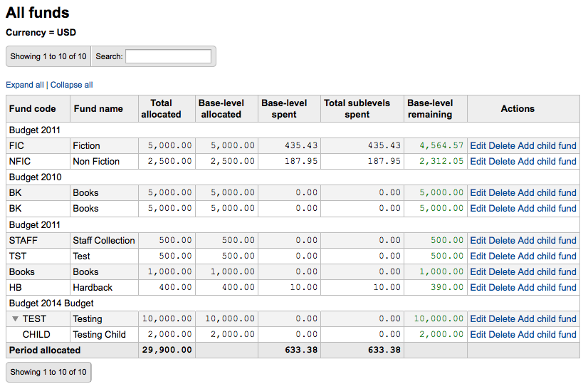
Task: Collapse the TEST fund row triangle
Action: click(16, 319)
